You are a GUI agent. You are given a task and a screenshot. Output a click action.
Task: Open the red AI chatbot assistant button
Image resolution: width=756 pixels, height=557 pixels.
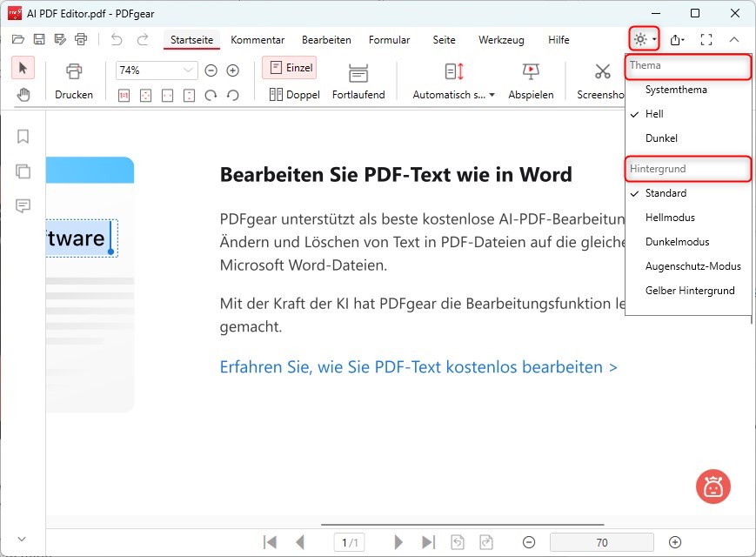[713, 487]
